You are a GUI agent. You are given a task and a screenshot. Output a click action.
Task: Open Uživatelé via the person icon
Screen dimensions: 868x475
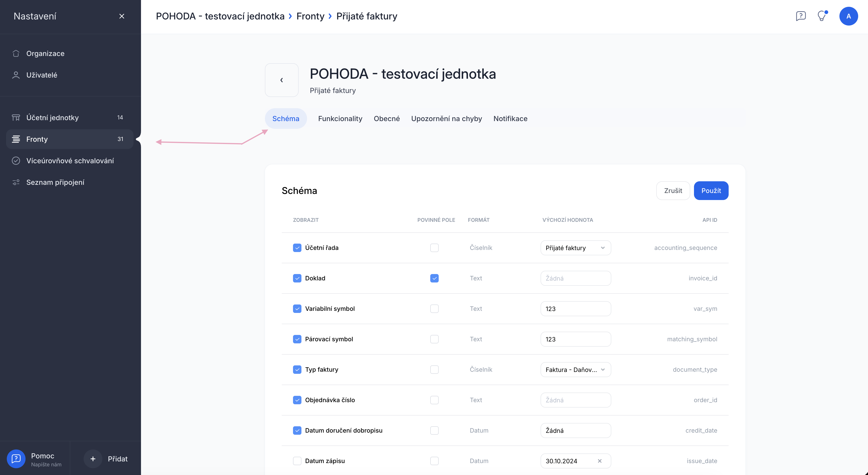[16, 75]
